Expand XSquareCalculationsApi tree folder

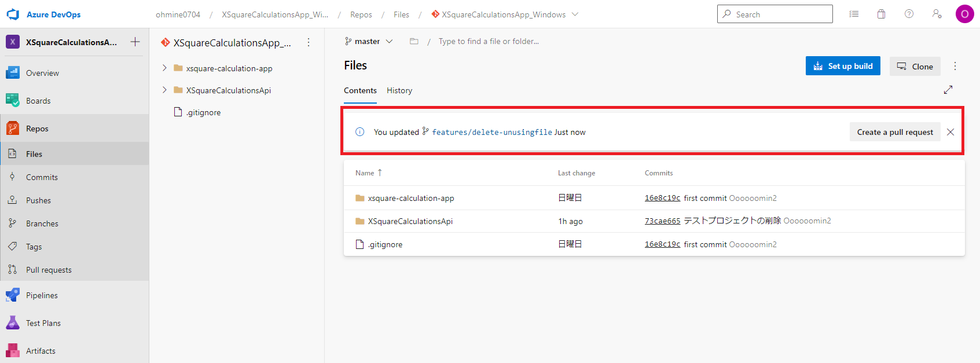pos(164,90)
